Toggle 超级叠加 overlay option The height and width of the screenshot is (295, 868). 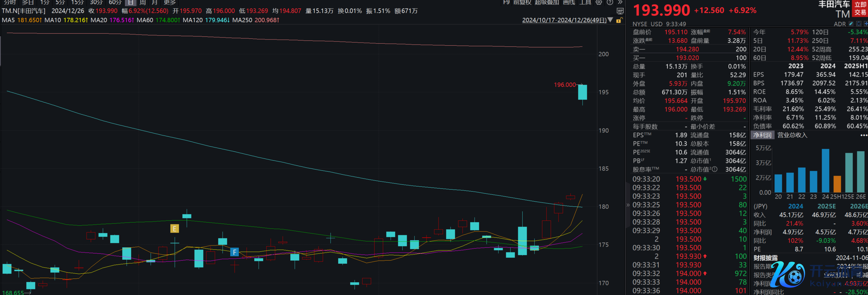coord(547,2)
